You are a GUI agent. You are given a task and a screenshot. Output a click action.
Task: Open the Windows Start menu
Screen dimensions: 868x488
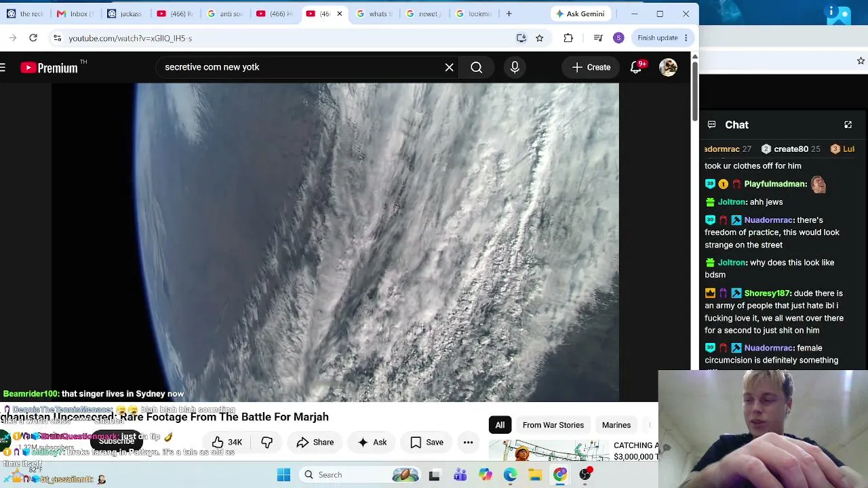pos(283,475)
